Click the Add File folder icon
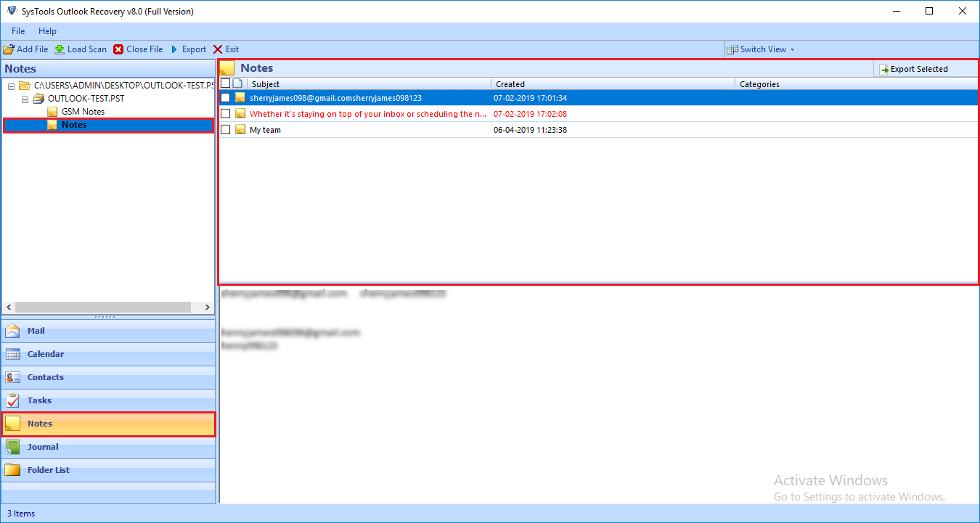Image resolution: width=980 pixels, height=523 pixels. click(x=9, y=49)
